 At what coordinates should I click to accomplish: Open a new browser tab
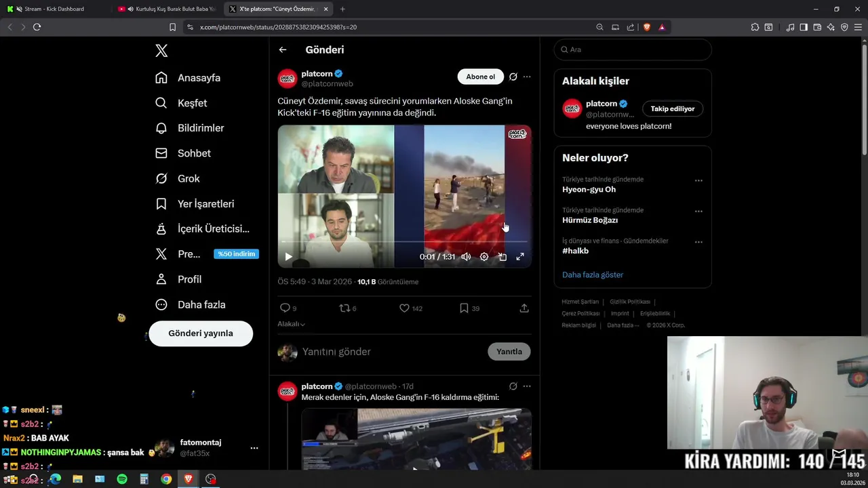(342, 9)
